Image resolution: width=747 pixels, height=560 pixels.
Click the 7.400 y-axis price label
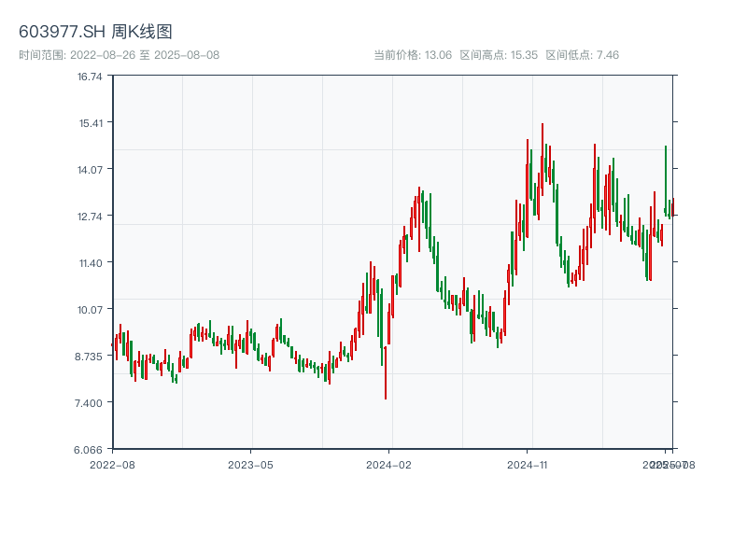pos(90,403)
